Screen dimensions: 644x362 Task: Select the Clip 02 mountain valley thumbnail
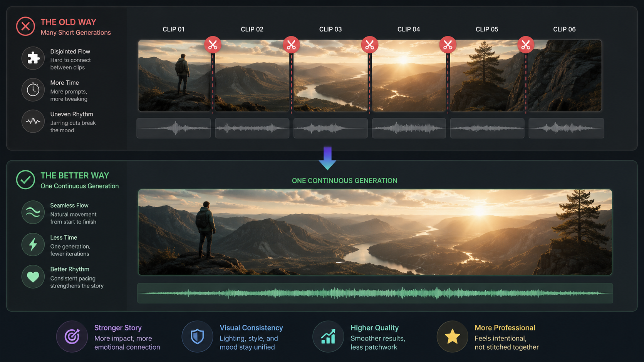click(252, 76)
